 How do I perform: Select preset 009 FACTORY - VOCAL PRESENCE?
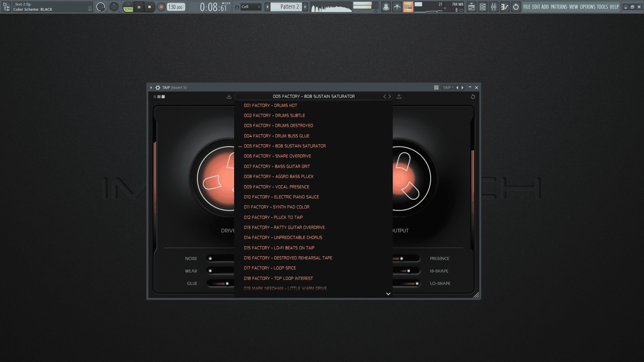(313, 187)
